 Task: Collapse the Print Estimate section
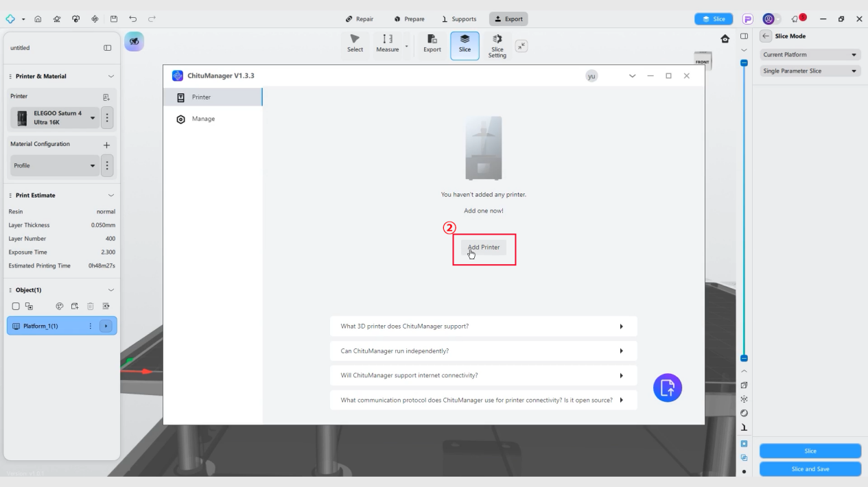(111, 195)
